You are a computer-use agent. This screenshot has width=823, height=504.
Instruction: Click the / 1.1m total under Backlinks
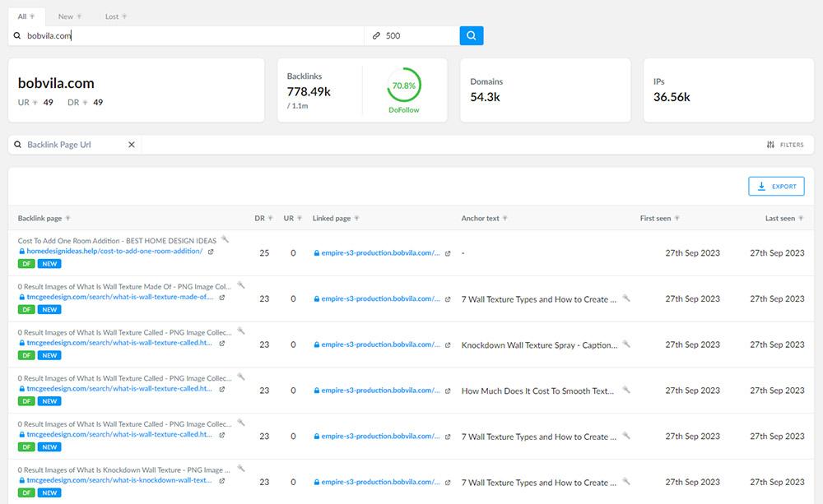point(298,106)
